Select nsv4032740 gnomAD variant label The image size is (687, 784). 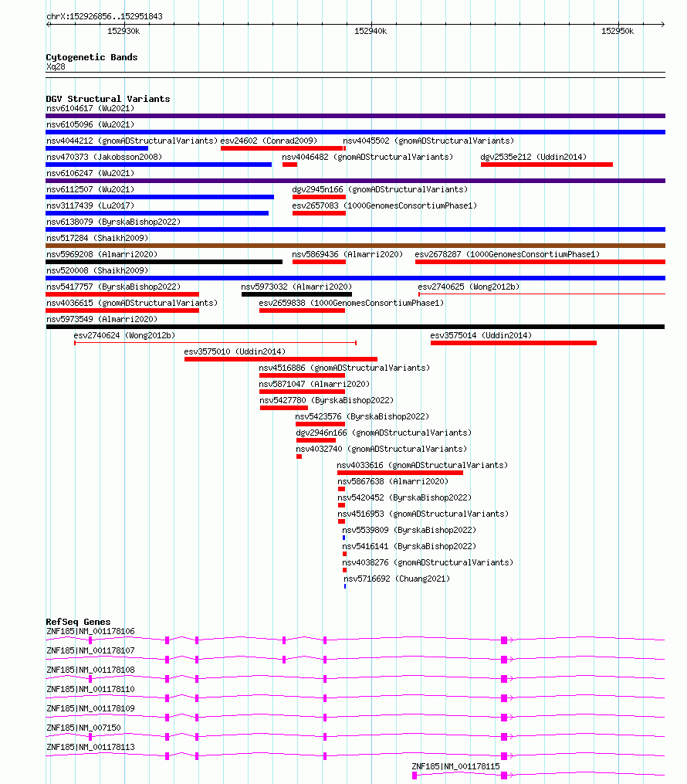coord(382,449)
